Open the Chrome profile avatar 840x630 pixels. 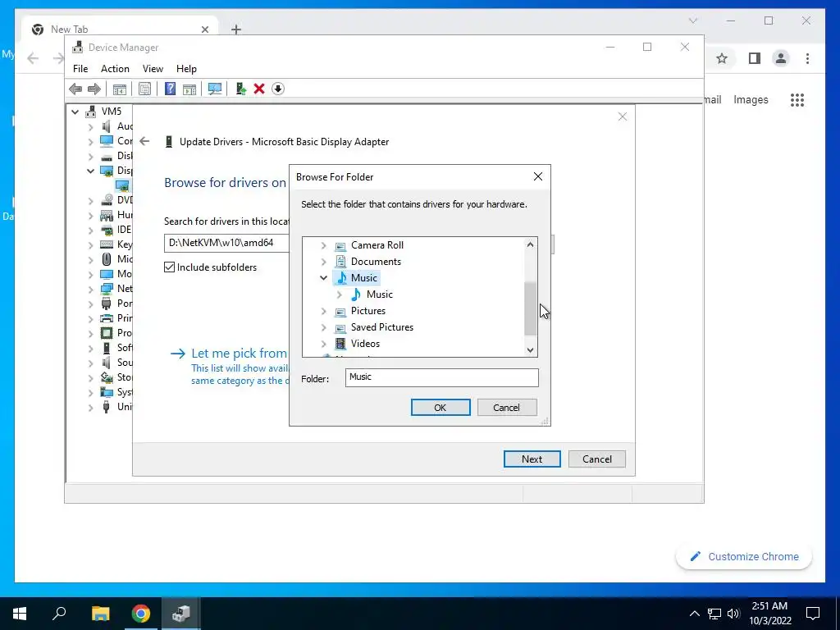(x=781, y=58)
